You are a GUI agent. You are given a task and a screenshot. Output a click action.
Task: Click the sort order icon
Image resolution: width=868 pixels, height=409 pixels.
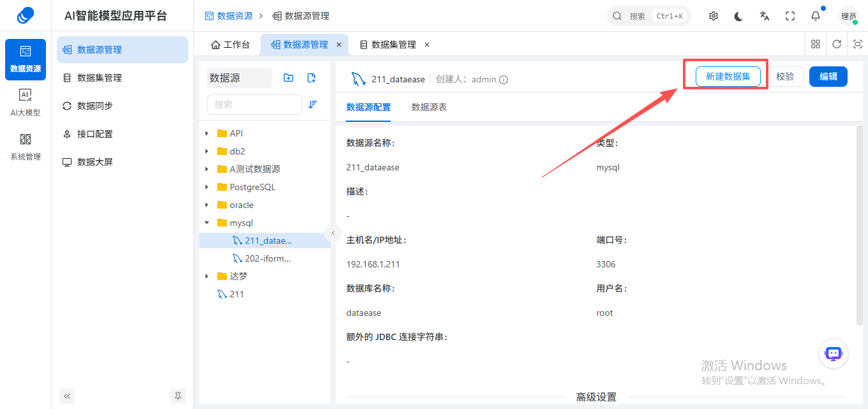[313, 105]
